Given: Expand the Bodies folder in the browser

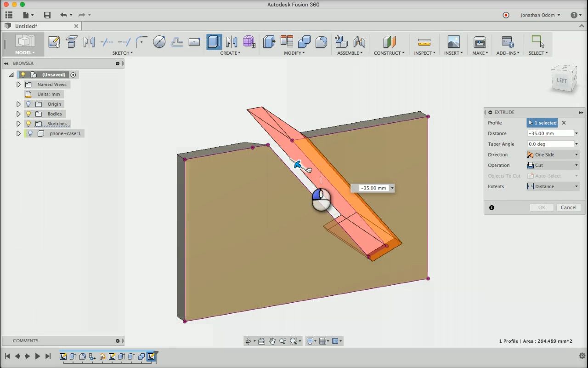Looking at the screenshot, I should click(18, 114).
